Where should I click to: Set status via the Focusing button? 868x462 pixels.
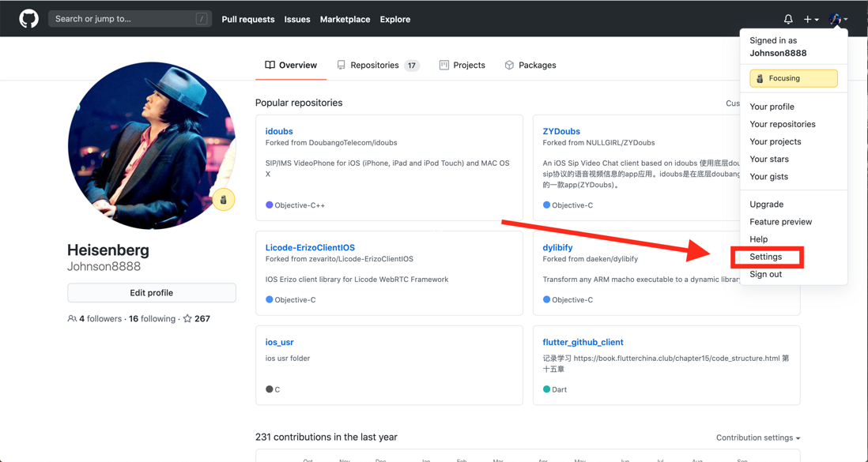(x=793, y=78)
